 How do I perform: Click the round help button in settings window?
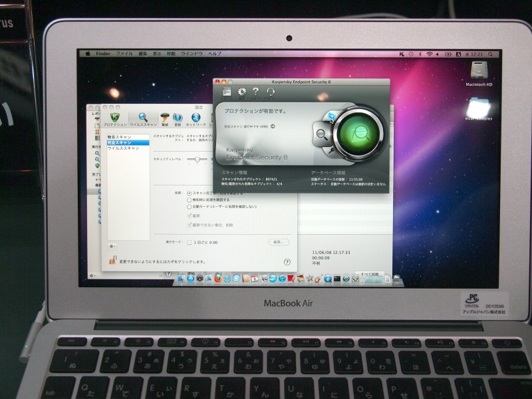(287, 261)
